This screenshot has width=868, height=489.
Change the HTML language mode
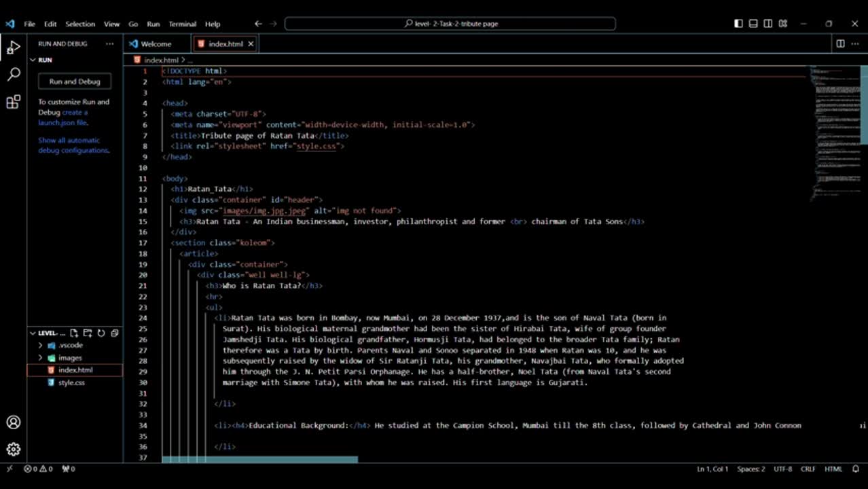coord(833,469)
